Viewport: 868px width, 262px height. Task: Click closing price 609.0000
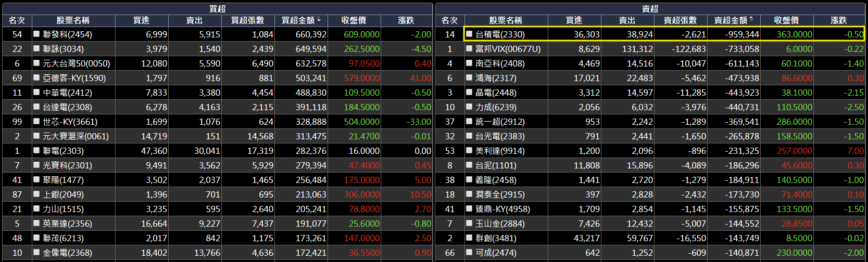click(362, 34)
